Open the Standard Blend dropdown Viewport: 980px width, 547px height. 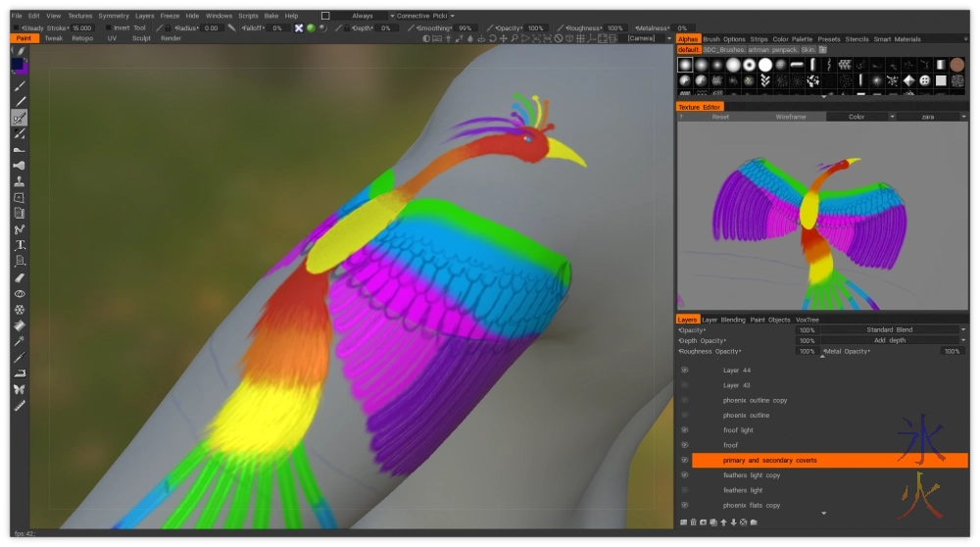[892, 330]
